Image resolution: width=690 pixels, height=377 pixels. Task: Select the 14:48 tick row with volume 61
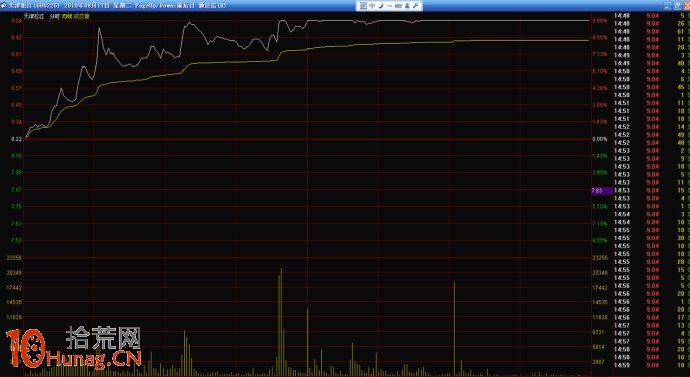point(651,32)
